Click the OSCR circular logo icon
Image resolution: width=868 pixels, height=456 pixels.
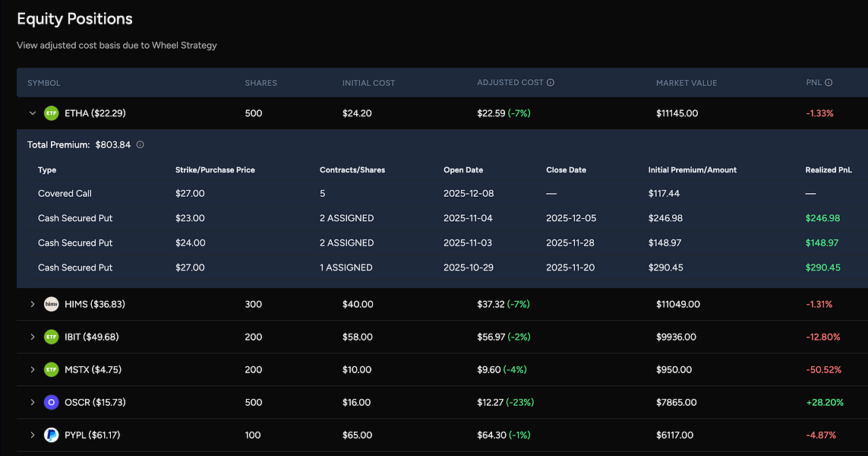51,402
